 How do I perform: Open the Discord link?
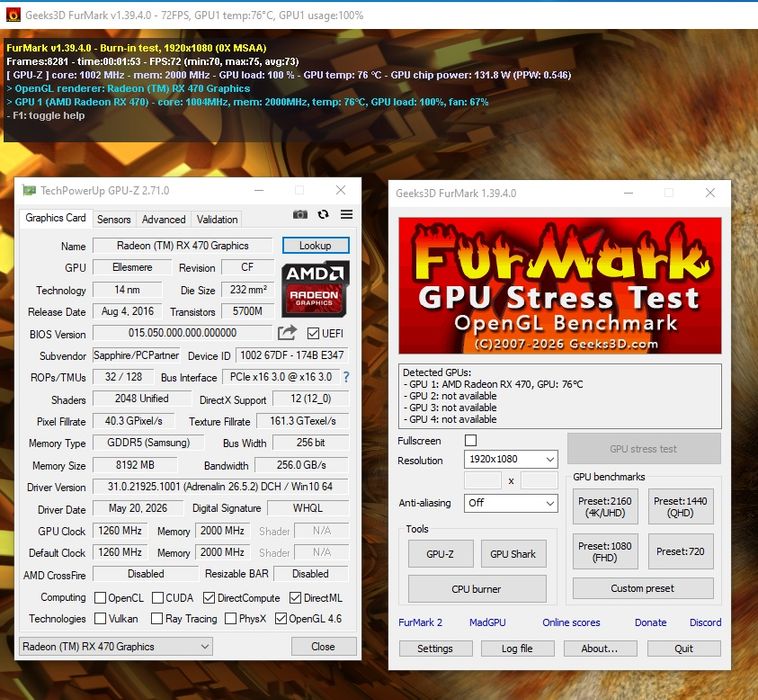point(705,622)
